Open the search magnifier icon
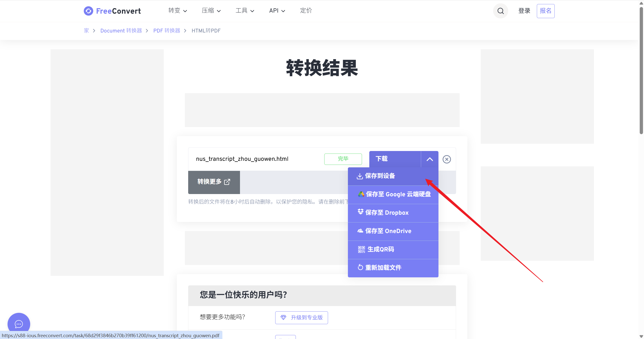This screenshot has height=339, width=644. (x=500, y=11)
